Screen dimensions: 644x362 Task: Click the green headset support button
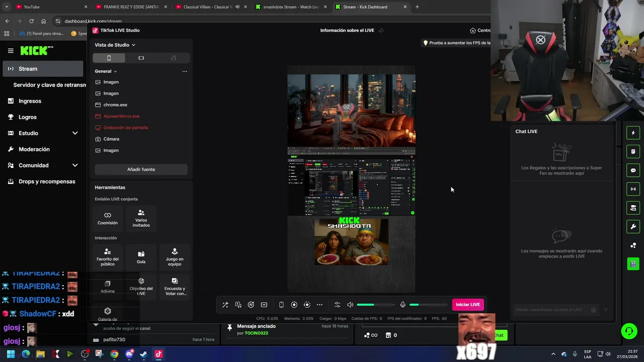[x=629, y=331]
